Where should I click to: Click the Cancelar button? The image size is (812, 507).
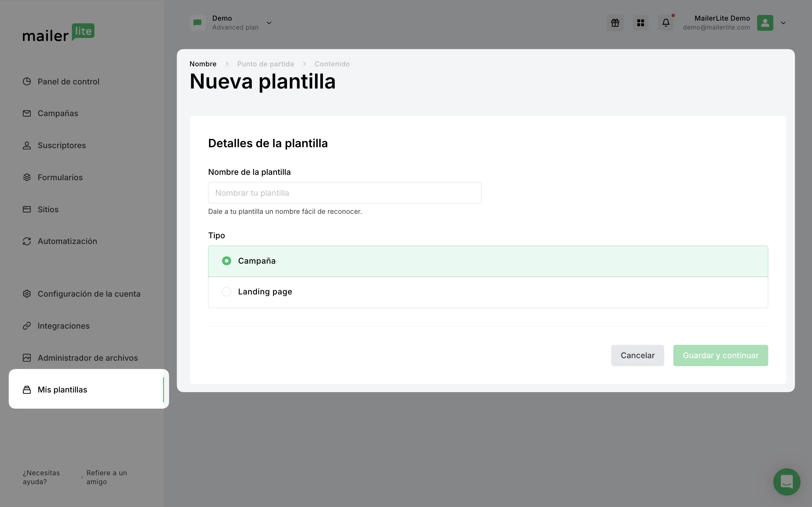pyautogui.click(x=637, y=355)
